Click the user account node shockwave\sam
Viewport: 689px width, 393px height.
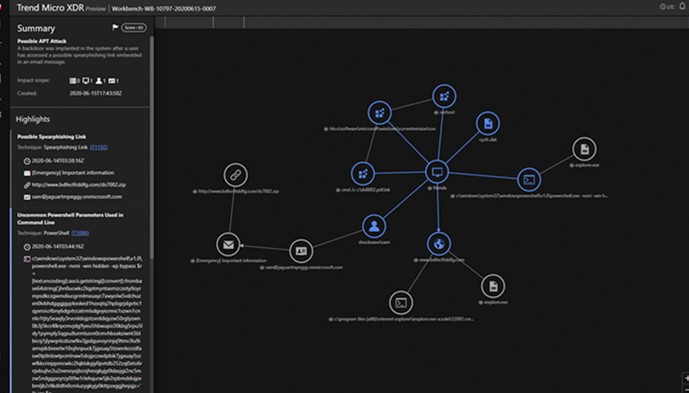(374, 226)
